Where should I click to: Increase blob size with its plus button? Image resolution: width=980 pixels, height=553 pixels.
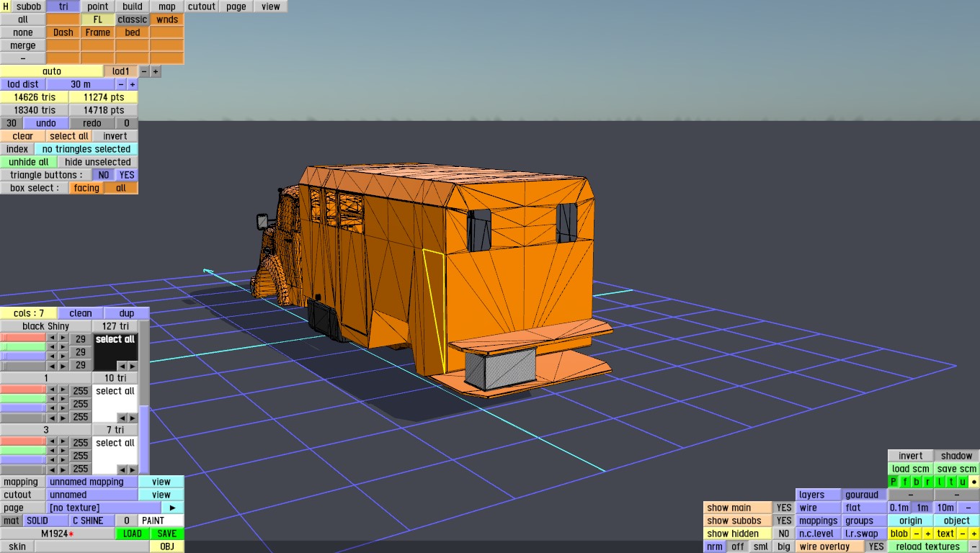point(928,534)
